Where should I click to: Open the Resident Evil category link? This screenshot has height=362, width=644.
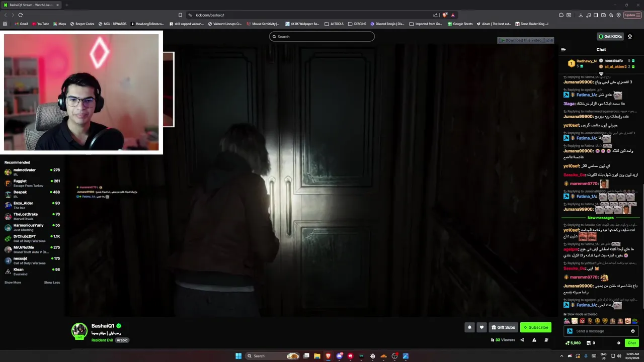coord(102,340)
